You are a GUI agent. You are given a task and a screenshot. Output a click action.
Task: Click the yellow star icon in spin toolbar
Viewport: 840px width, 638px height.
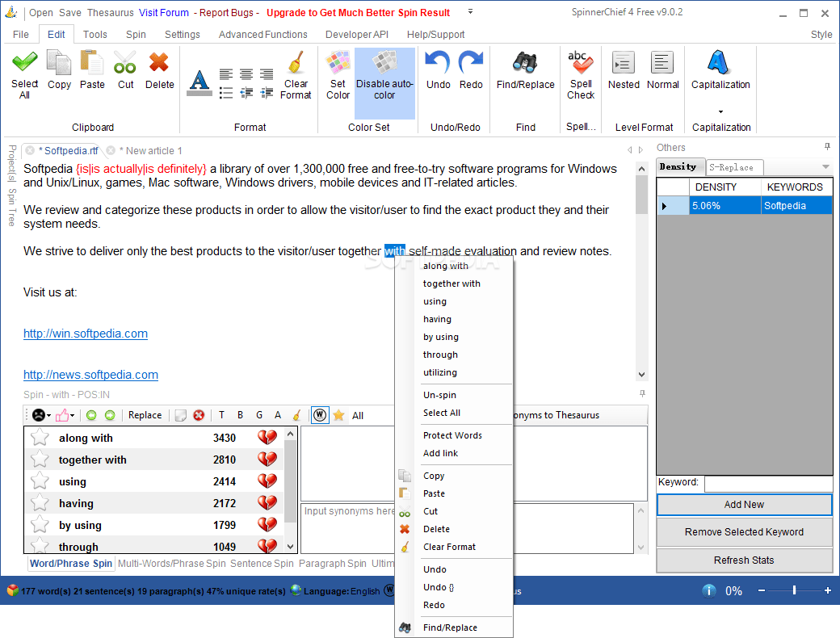point(338,415)
